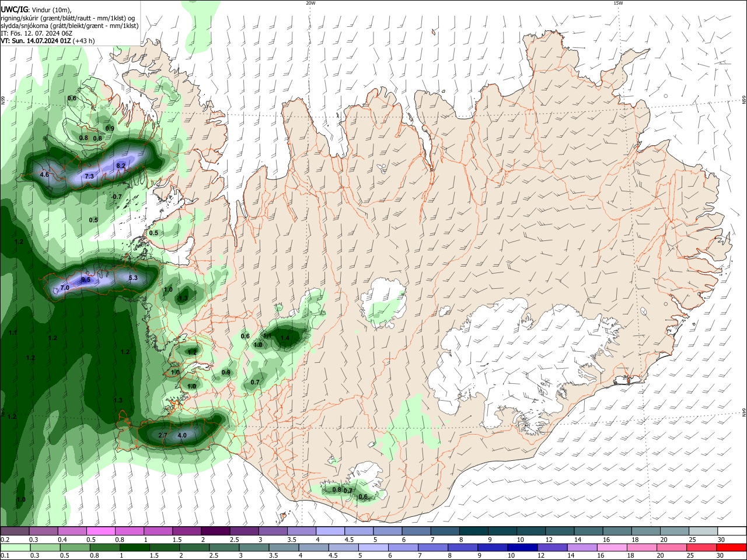747x560 pixels.
Task: Click the medium green 0.5 swatch in lower legend
Action: 75,547
